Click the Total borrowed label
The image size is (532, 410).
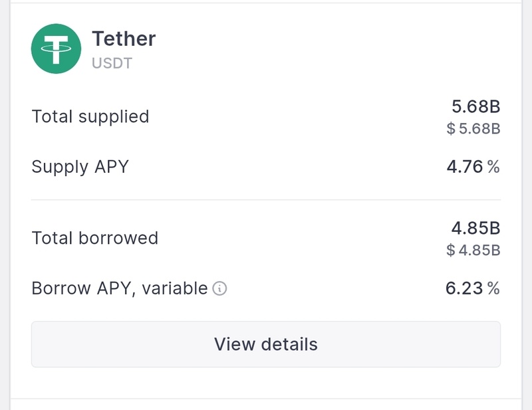pos(94,238)
